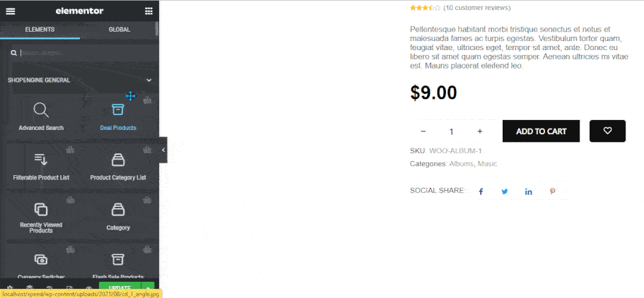
Task: Decrease product quantity with minus button
Action: [x=423, y=131]
